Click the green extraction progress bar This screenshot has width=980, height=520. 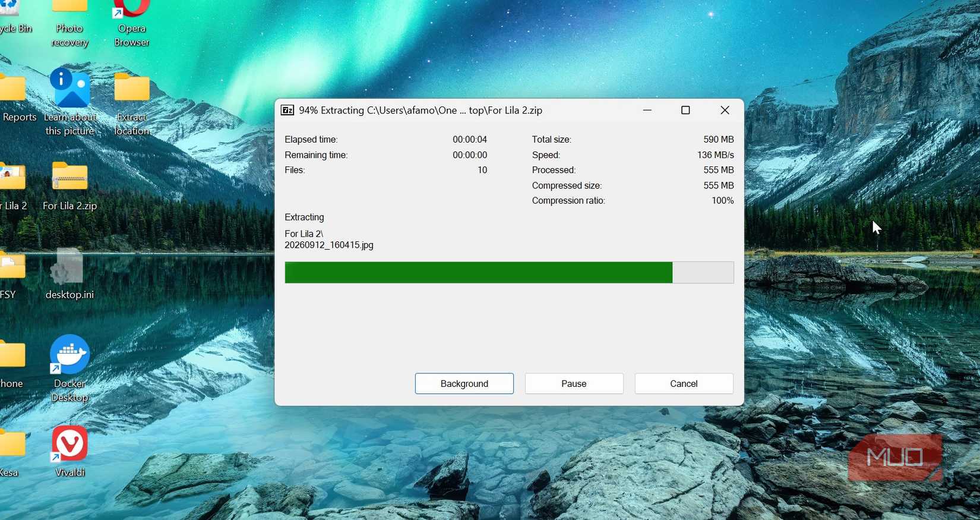[509, 272]
